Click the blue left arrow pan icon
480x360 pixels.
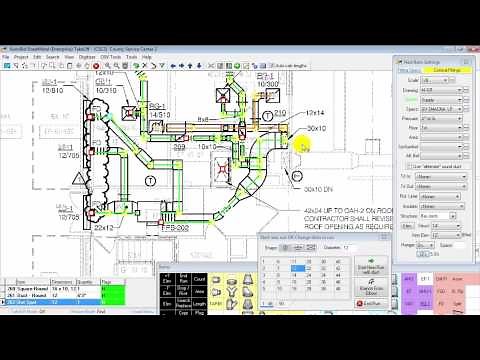point(173,66)
